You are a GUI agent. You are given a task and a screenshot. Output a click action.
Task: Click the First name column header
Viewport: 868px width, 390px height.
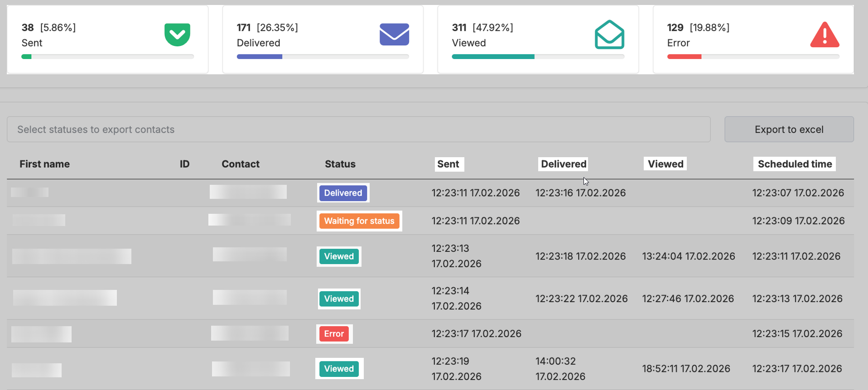pos(44,164)
